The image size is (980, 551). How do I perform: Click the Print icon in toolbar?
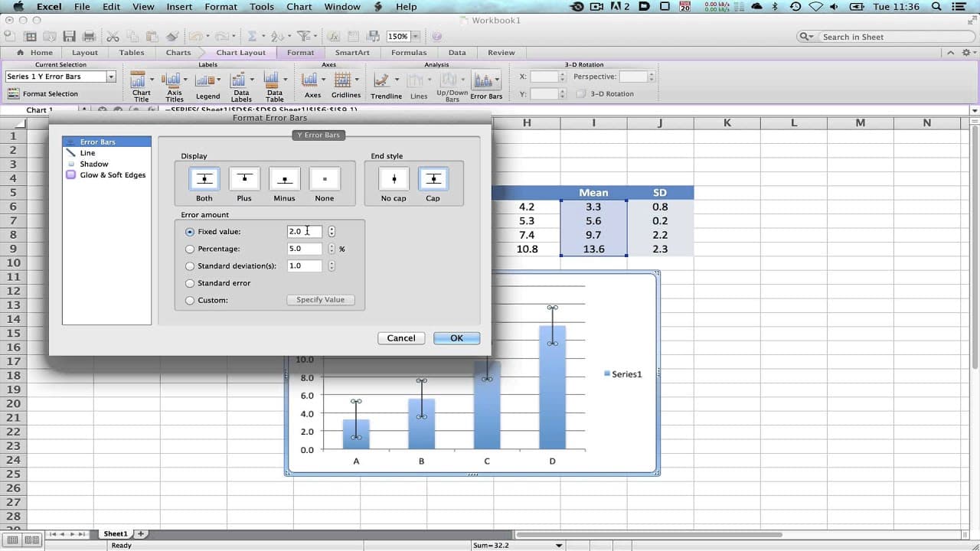89,36
